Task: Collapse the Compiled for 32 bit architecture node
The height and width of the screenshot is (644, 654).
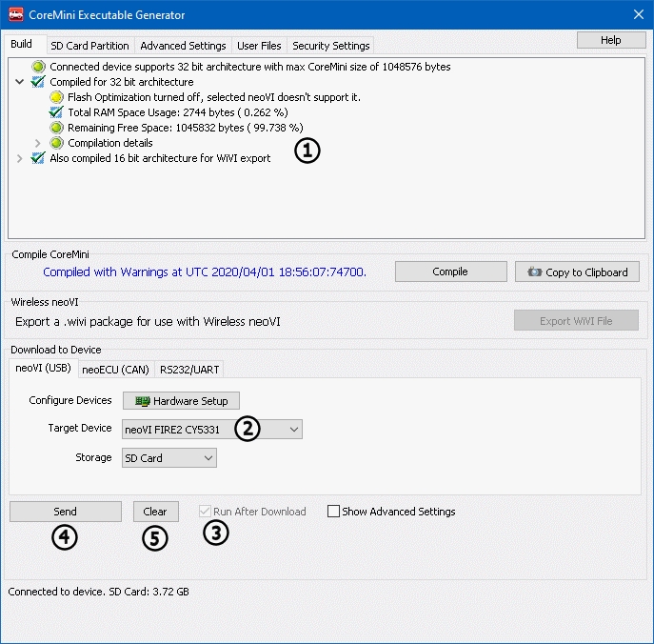Action: tap(21, 82)
